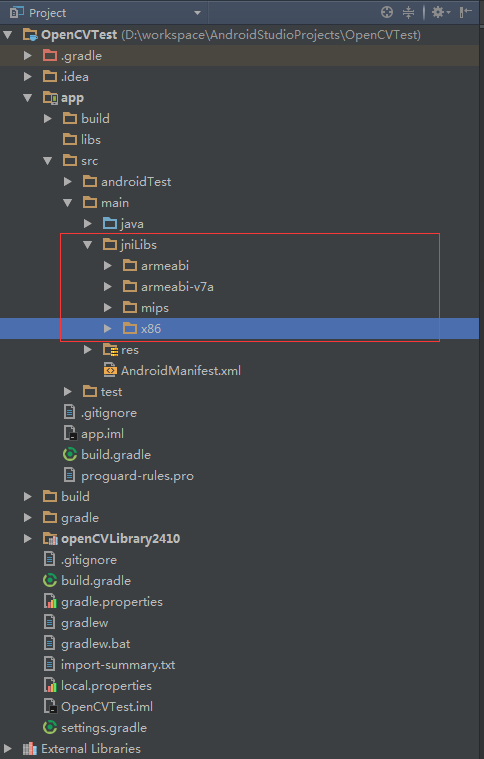The width and height of the screenshot is (484, 759).
Task: Expand the armeabi folder arrow
Action: pyautogui.click(x=108, y=266)
